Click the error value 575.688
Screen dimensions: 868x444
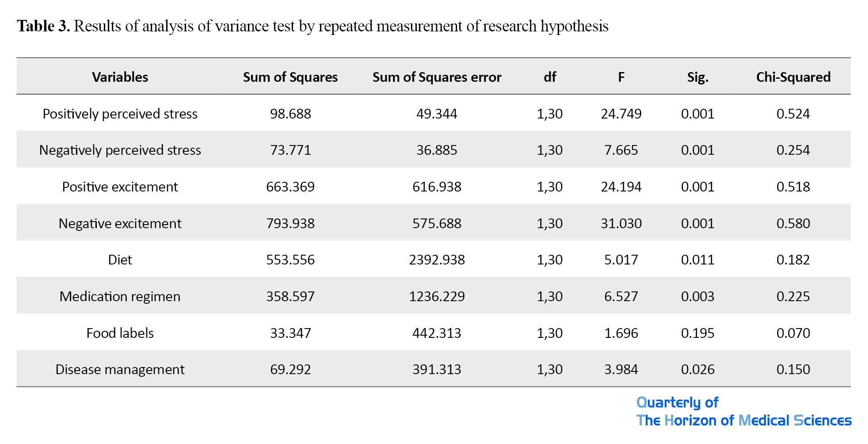437,223
